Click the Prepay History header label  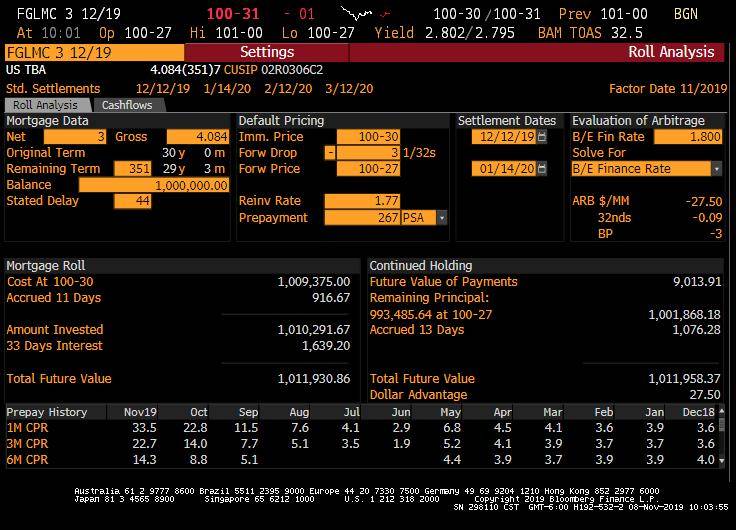click(x=46, y=412)
